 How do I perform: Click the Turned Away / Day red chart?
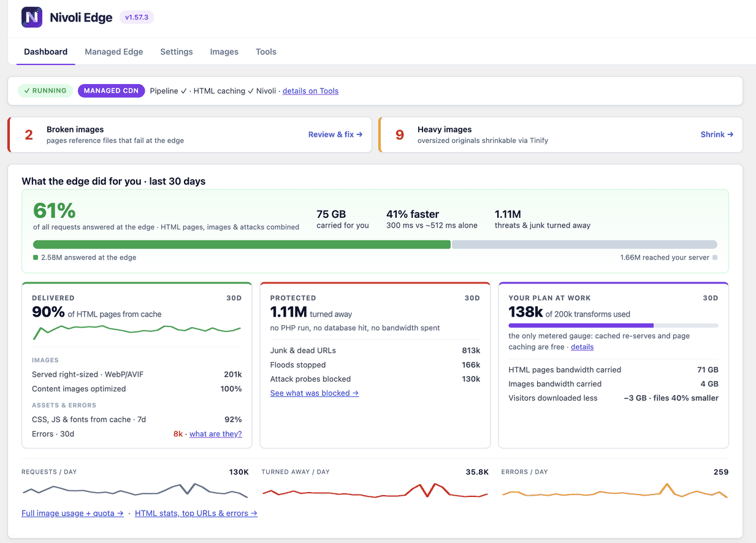pos(375,490)
